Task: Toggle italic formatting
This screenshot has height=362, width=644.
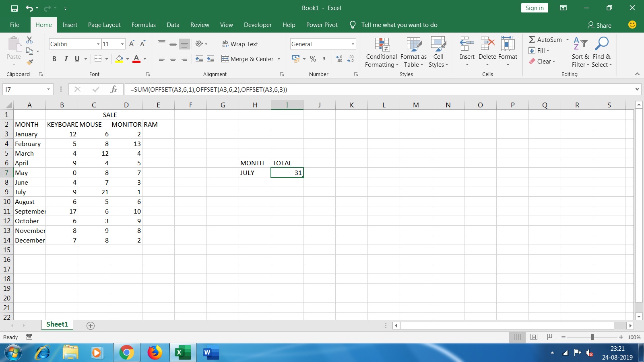Action: (66, 59)
